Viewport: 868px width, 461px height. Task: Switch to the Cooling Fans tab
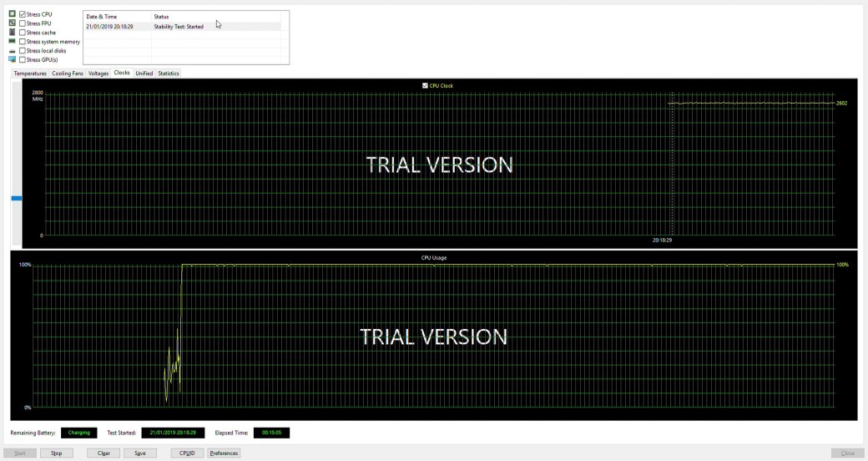pyautogui.click(x=68, y=73)
